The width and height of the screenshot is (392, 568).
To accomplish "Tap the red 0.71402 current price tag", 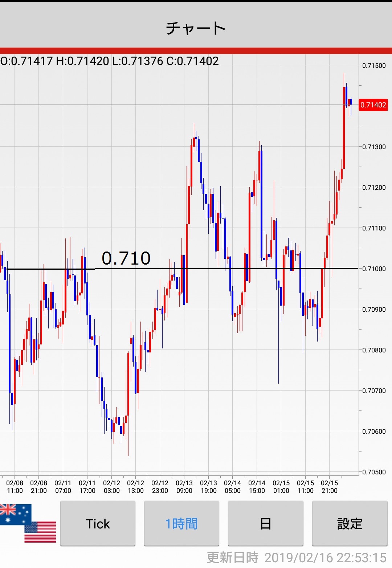I will (x=373, y=105).
